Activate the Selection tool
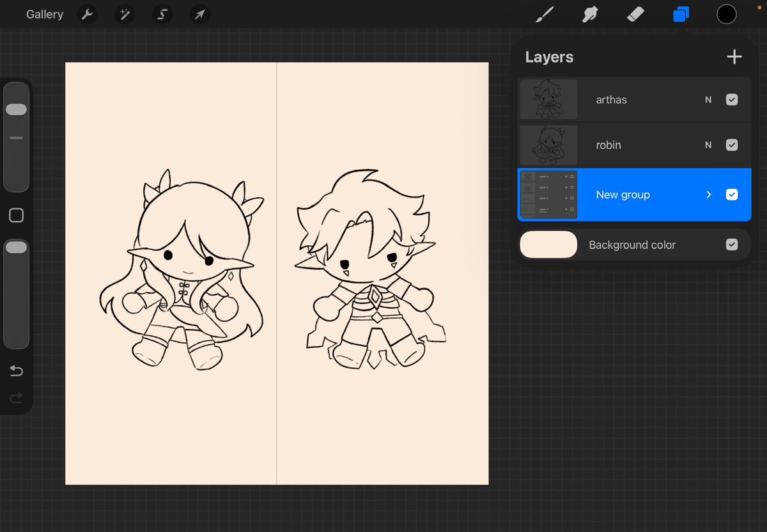Screen dimensions: 767x532 (x=162, y=14)
